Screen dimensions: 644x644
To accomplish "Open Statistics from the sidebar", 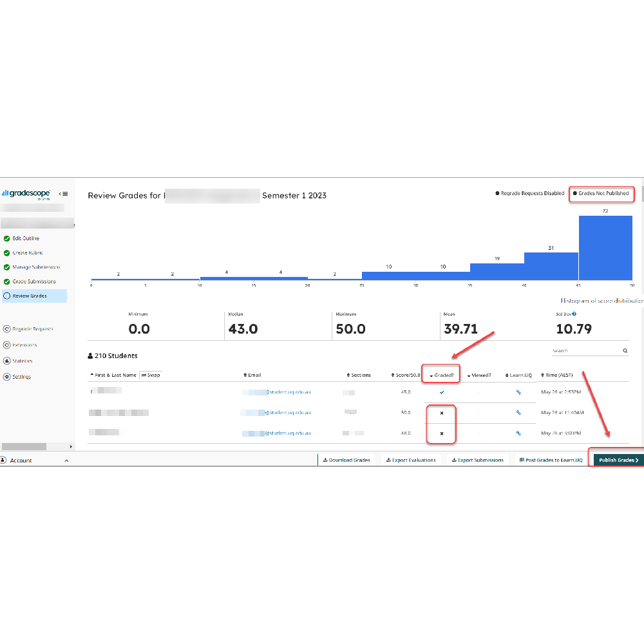I will click(x=23, y=361).
